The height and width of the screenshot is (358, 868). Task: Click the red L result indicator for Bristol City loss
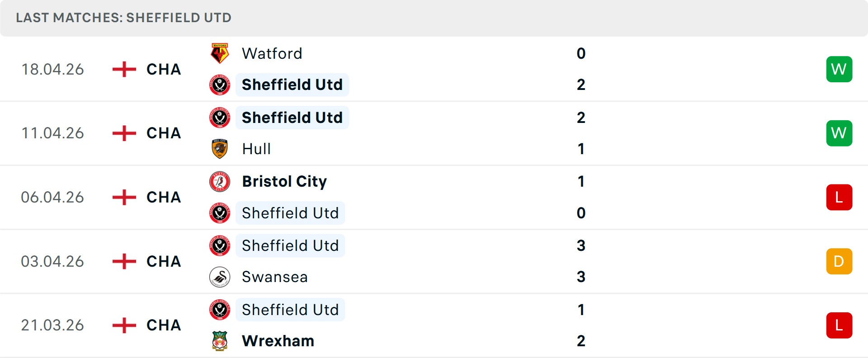(x=839, y=197)
